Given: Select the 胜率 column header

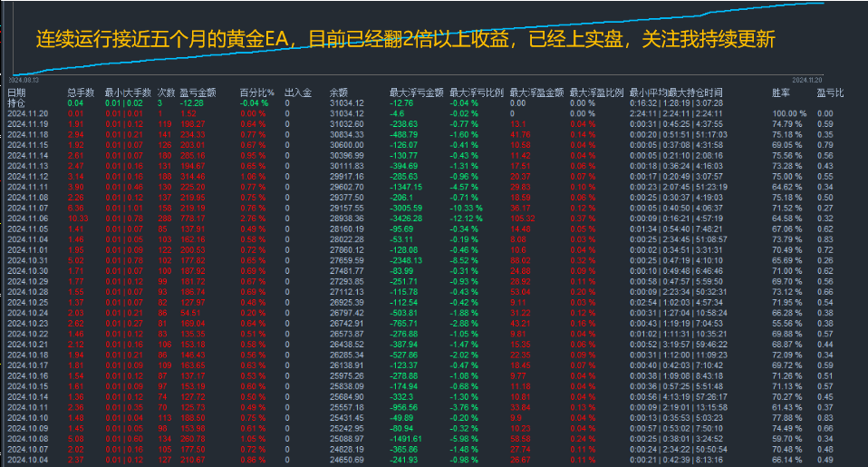Looking at the screenshot, I should (x=781, y=92).
